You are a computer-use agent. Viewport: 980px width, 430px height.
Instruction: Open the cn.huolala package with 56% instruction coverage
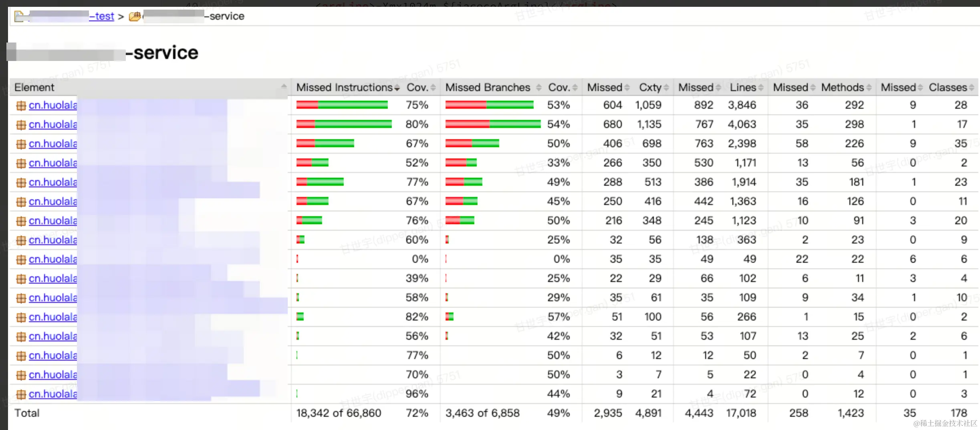click(53, 336)
